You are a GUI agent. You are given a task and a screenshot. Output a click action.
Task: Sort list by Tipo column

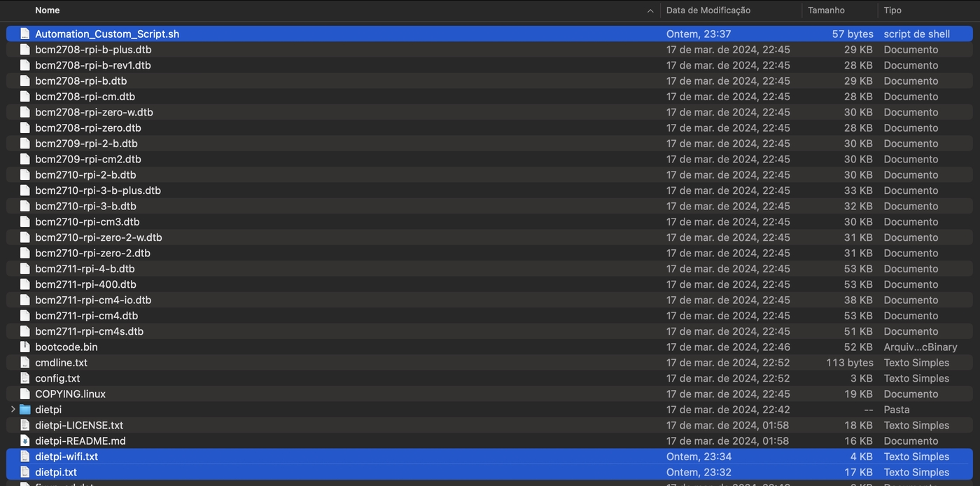coord(892,11)
